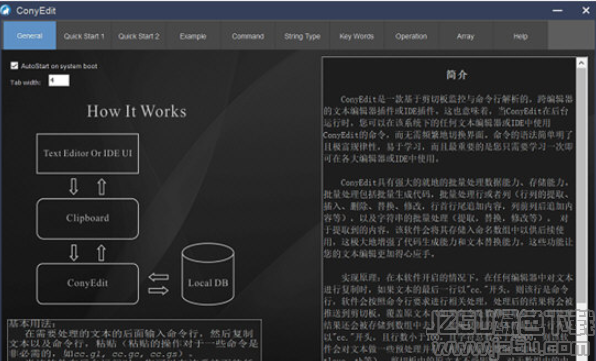This screenshot has height=361, width=596.
Task: Click the Local DB cylinder icon
Action: (208, 274)
